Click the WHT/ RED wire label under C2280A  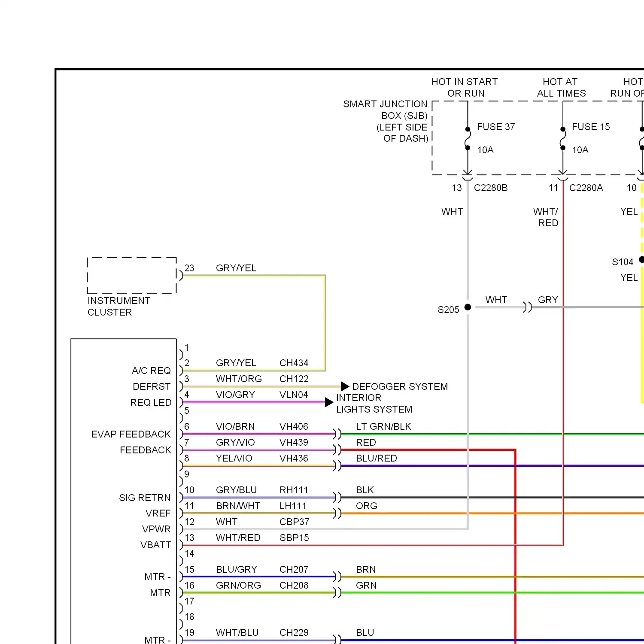546,217
